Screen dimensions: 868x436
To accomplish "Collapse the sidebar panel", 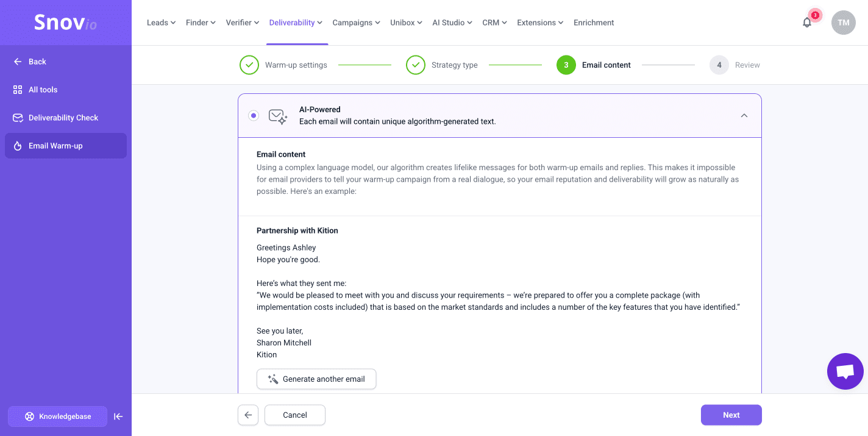I will [x=119, y=416].
